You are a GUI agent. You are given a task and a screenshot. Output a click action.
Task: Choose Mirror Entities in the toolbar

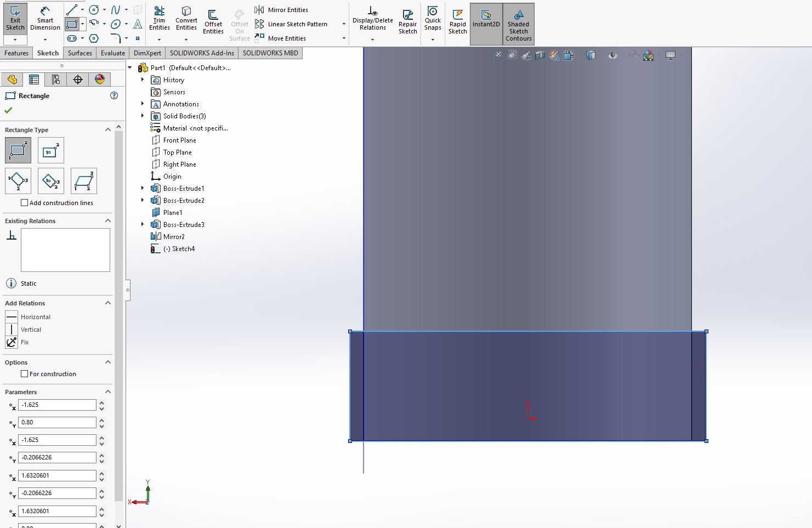(282, 10)
